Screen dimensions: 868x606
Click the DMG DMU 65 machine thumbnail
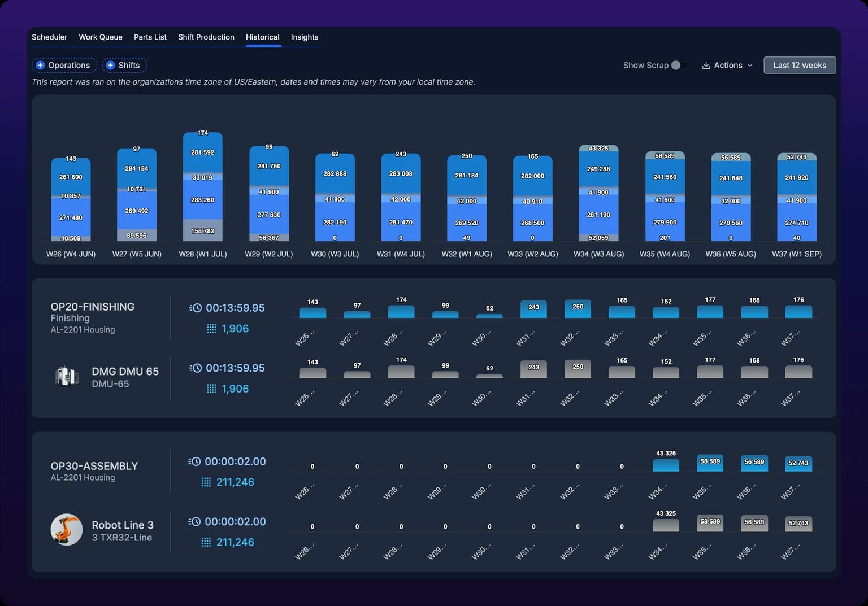[x=67, y=376]
